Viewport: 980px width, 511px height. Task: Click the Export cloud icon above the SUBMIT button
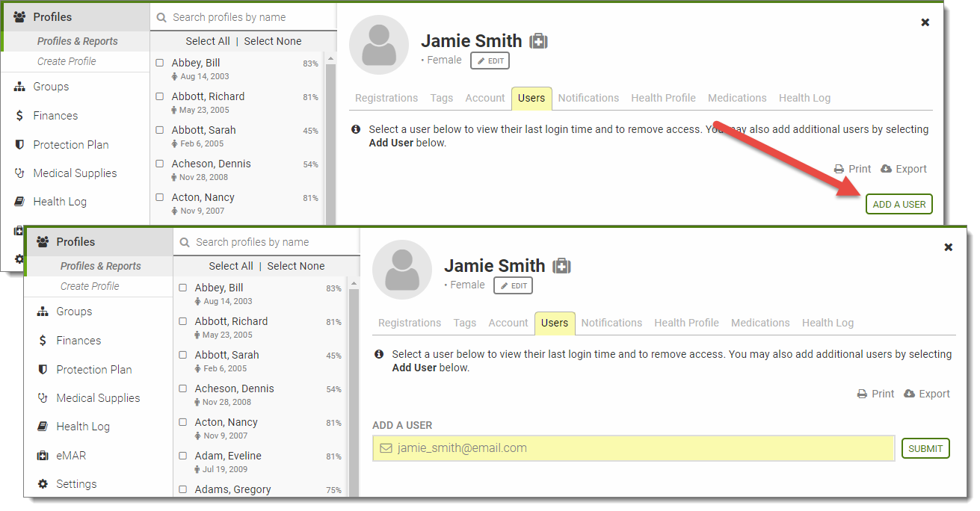coord(909,394)
